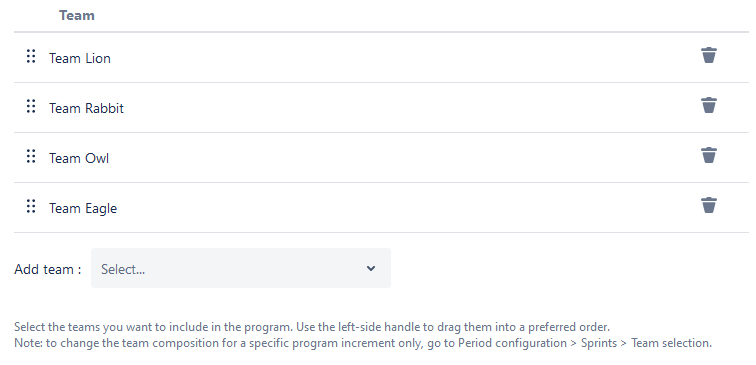Click the Team Rabbit name

tap(86, 108)
